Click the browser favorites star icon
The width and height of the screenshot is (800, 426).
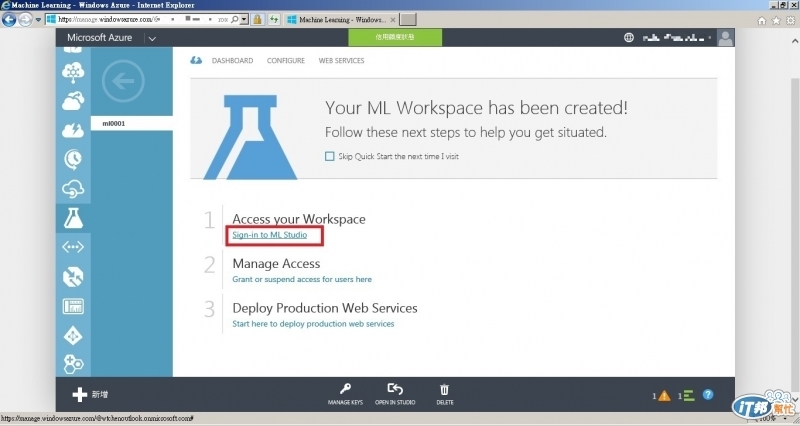776,20
